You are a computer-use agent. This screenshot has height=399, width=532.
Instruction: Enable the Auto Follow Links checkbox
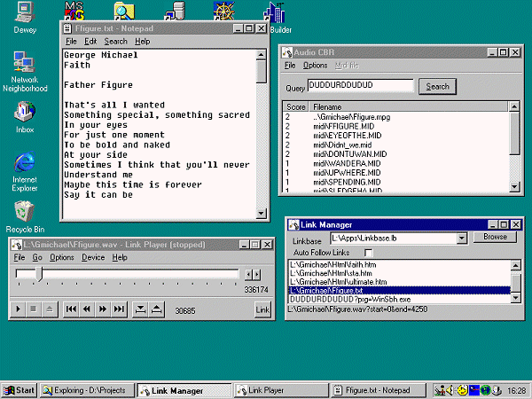pyautogui.click(x=369, y=253)
